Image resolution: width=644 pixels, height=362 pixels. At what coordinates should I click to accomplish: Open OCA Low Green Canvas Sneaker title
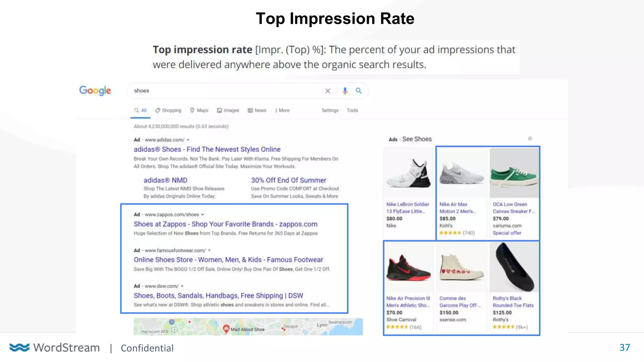pyautogui.click(x=514, y=208)
